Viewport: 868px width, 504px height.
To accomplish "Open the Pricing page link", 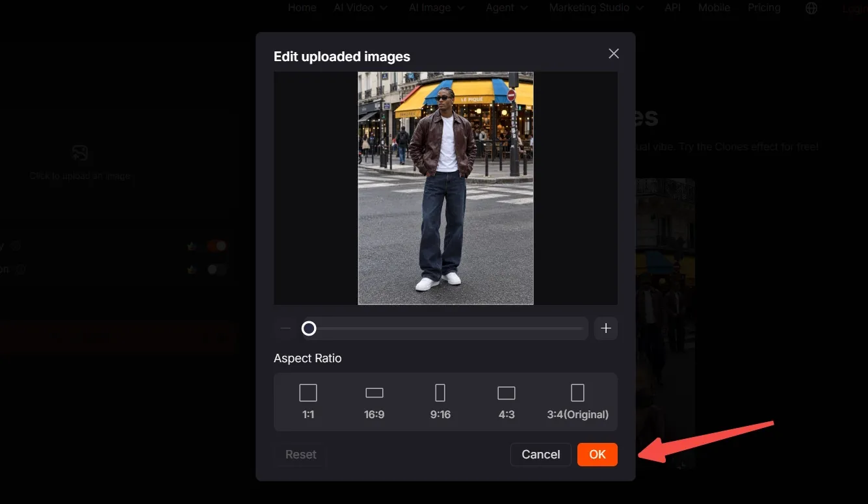I will coord(764,8).
